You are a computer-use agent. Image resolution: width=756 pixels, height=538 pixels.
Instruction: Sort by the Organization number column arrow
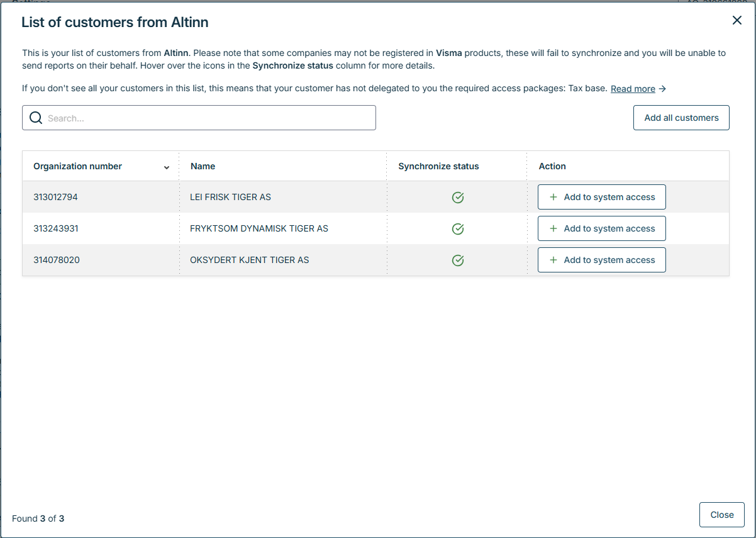167,167
